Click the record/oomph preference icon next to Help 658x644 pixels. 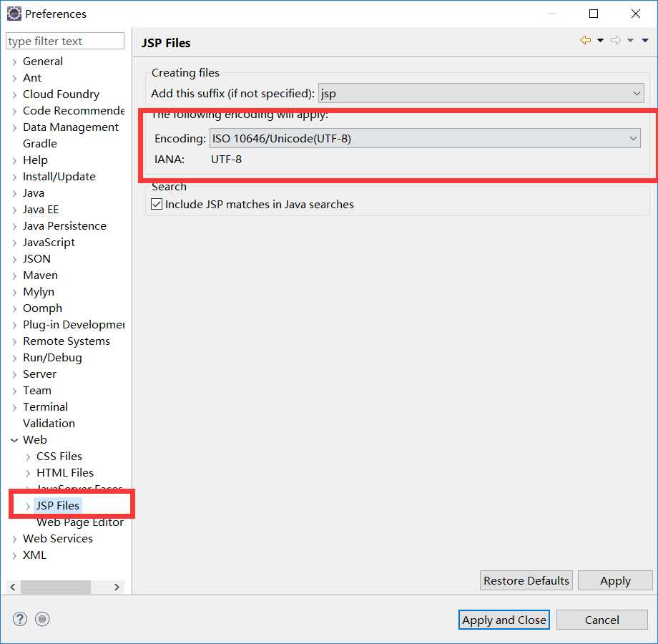(x=42, y=619)
